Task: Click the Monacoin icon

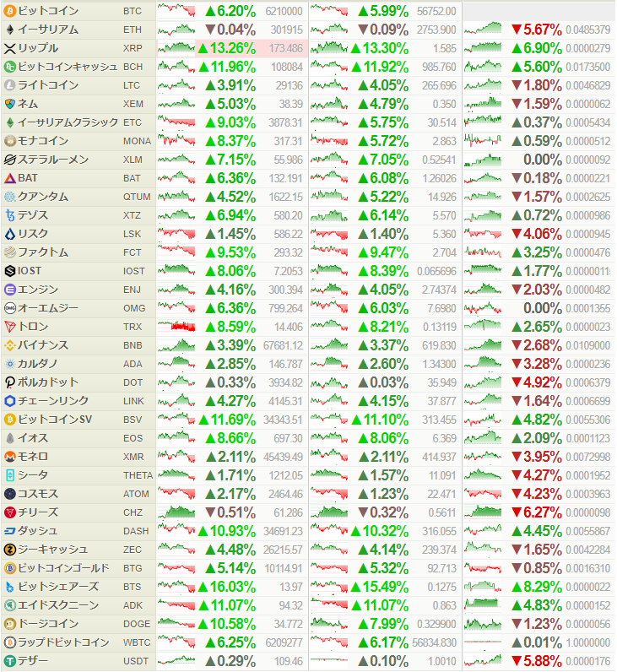Action: coord(9,141)
